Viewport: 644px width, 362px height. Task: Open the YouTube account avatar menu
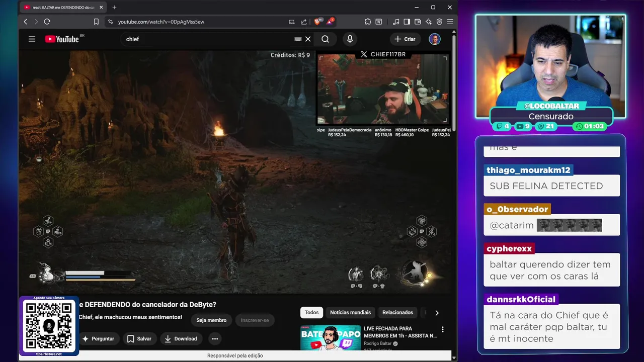coord(435,39)
